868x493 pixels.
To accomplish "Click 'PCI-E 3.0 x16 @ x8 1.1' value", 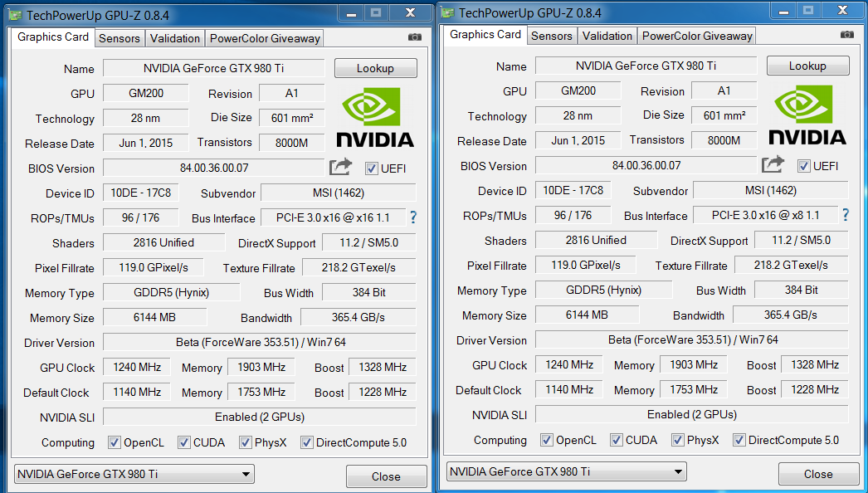I will coord(766,215).
